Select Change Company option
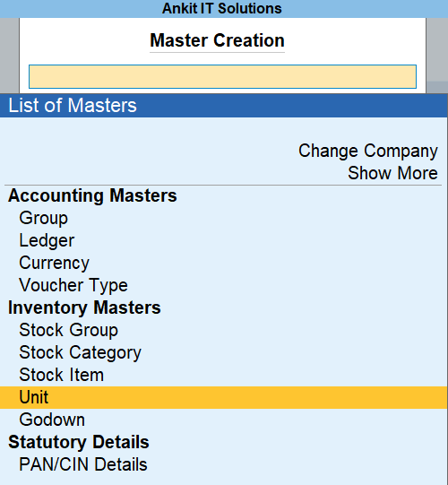The width and height of the screenshot is (448, 485). 368,151
